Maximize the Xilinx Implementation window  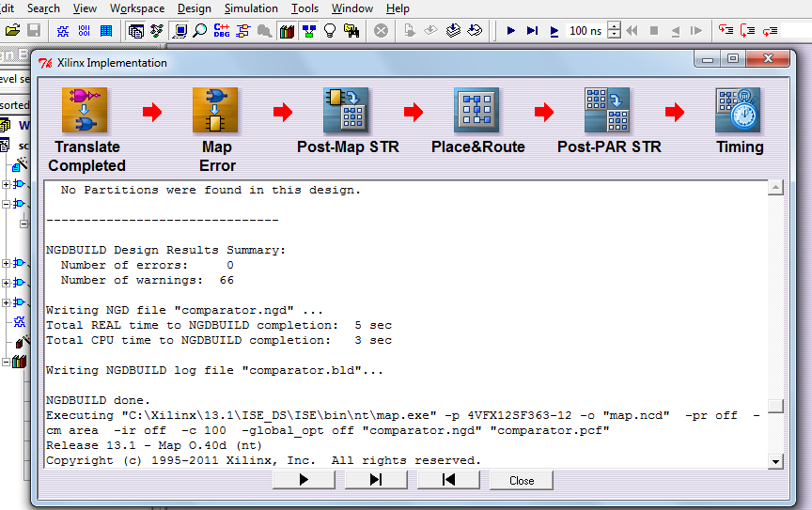[x=733, y=58]
